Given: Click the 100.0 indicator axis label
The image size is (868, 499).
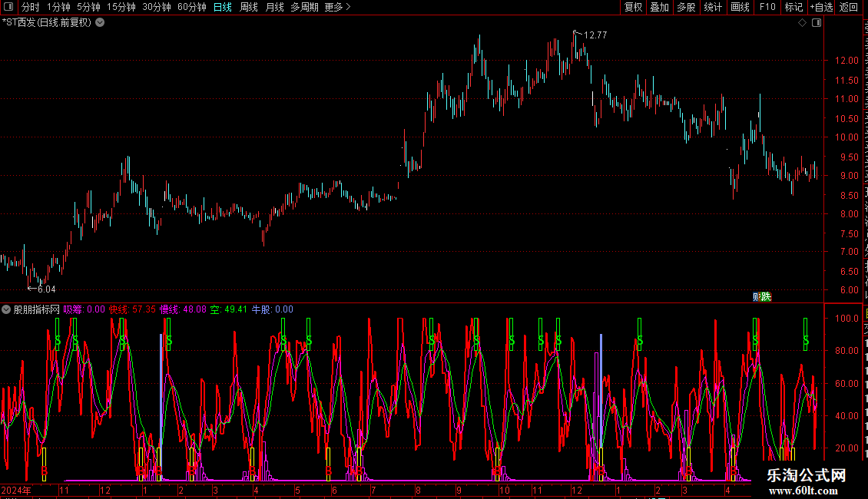Looking at the screenshot, I should point(847,318).
